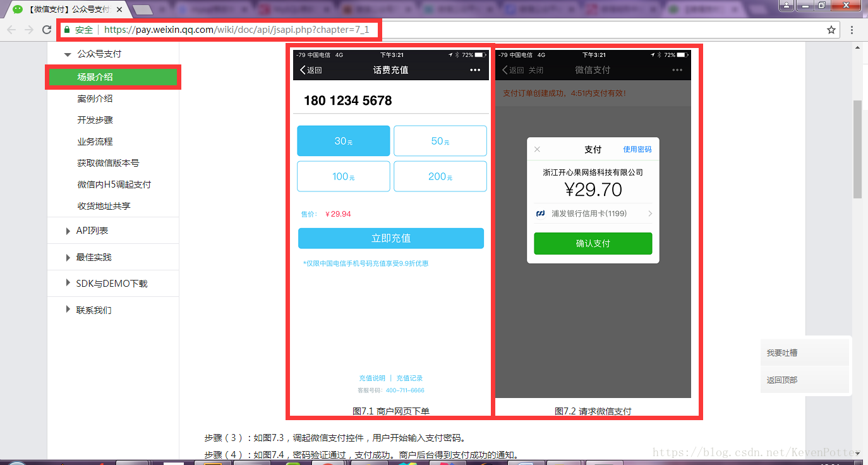Click the 返回顶部 button
This screenshot has width=868, height=465.
coord(805,380)
